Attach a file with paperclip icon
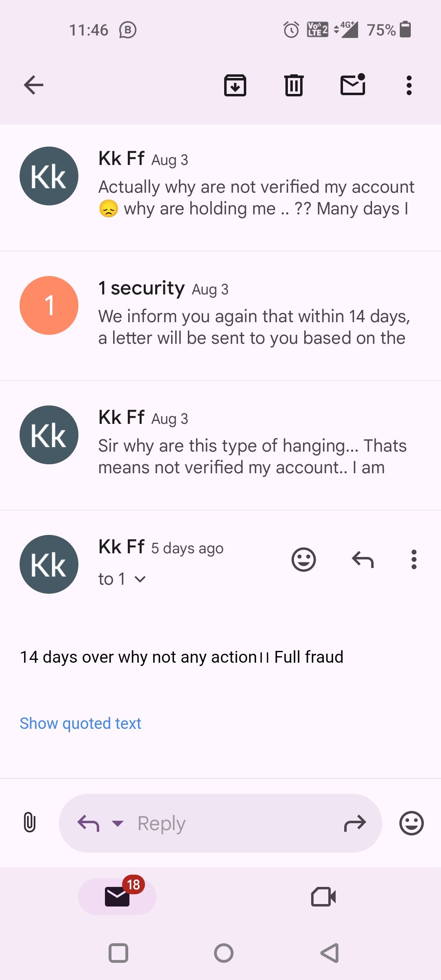The image size is (441, 980). click(29, 823)
